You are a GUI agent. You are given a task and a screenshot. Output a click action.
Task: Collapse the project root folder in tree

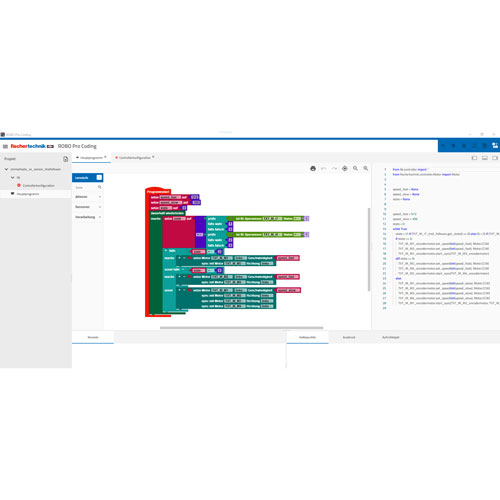pyautogui.click(x=6, y=169)
